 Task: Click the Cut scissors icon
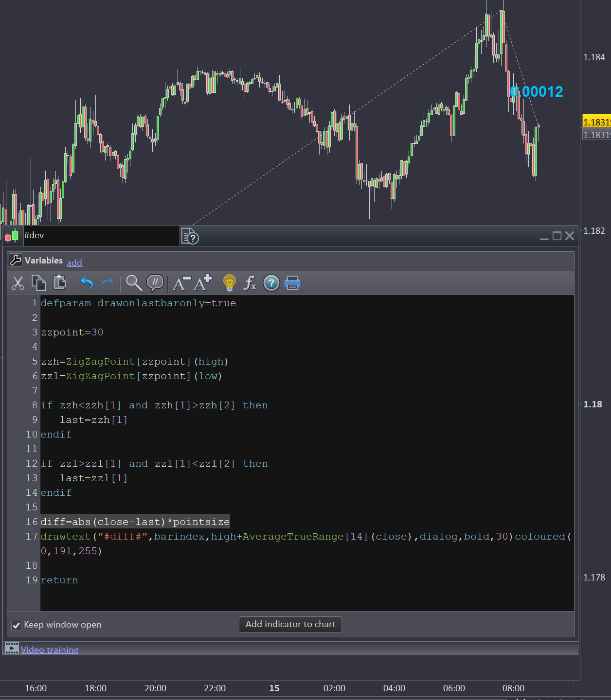[18, 283]
